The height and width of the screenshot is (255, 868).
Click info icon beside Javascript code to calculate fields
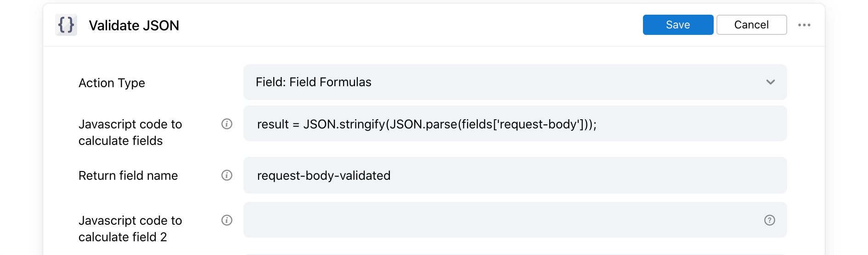click(227, 124)
